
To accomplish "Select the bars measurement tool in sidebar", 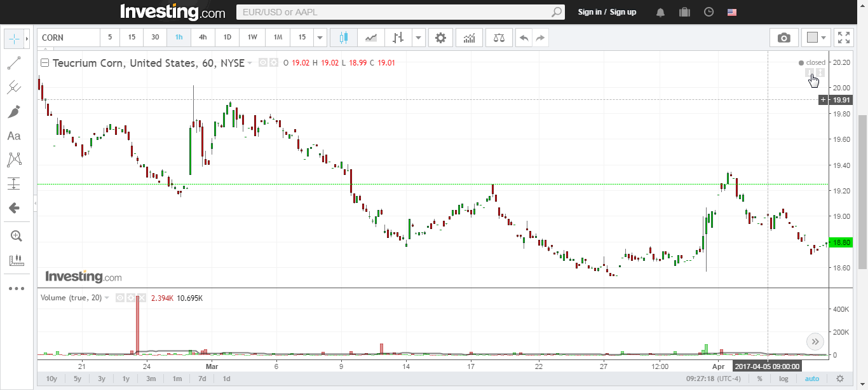I will [17, 260].
